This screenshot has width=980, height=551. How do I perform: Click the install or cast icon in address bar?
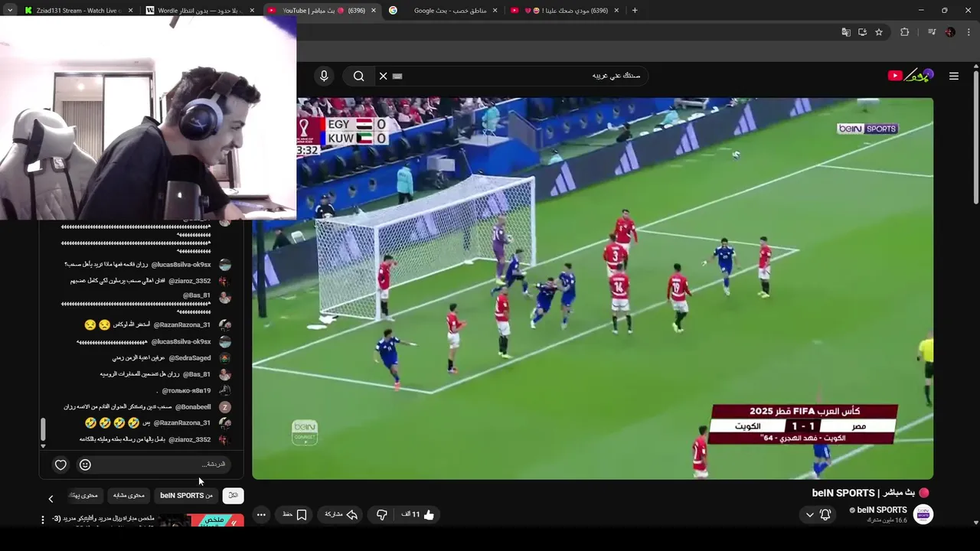click(x=862, y=32)
